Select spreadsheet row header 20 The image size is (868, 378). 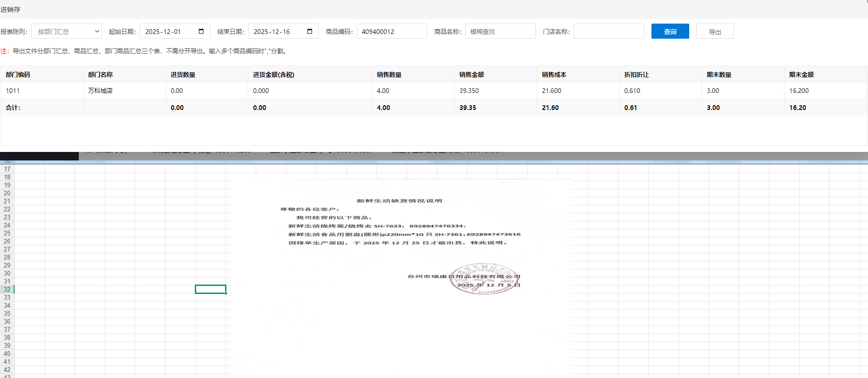coord(7,193)
